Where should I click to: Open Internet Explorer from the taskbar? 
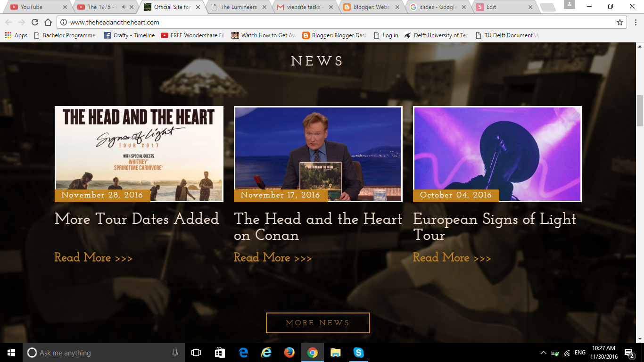pos(266,353)
